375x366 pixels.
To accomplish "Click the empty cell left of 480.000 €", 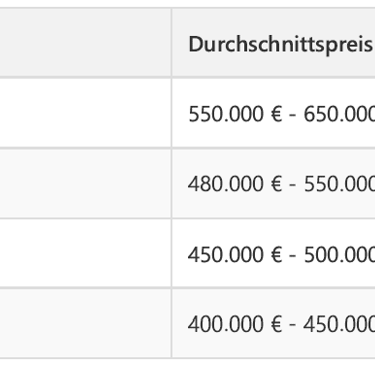I will (86, 183).
